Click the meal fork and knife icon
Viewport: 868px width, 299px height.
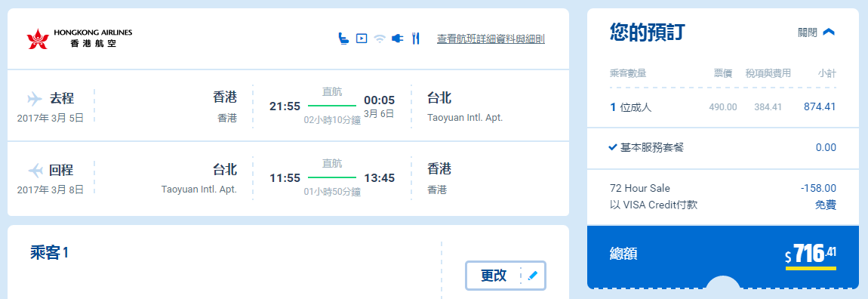point(416,39)
